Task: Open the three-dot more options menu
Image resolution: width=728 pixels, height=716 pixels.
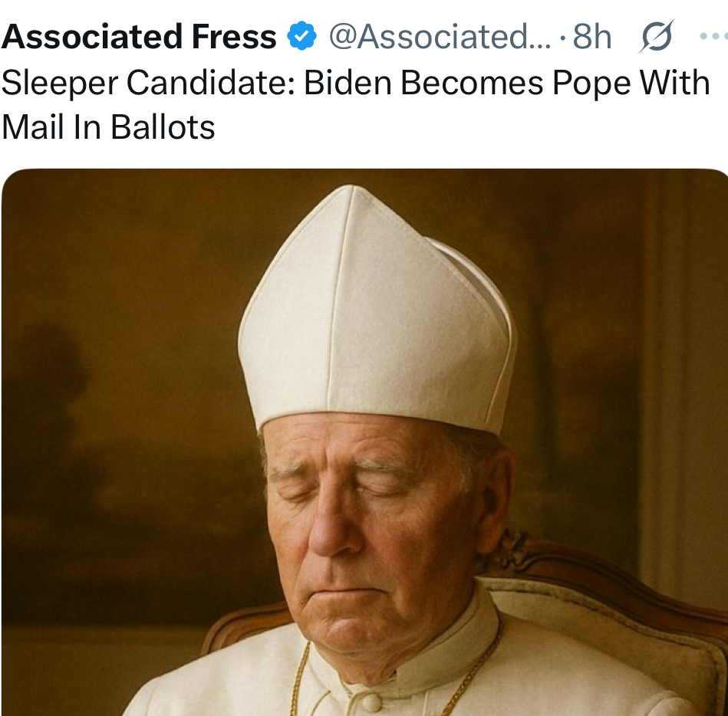Action: tap(713, 36)
